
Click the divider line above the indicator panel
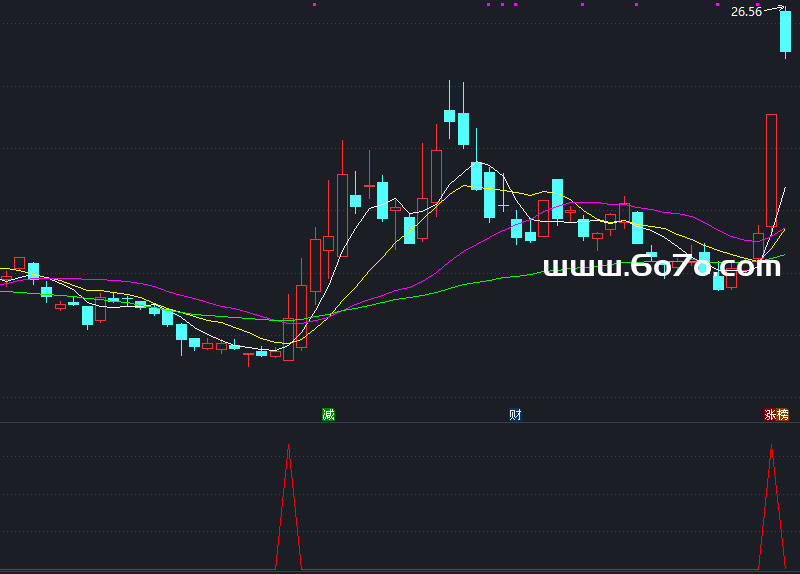400,422
